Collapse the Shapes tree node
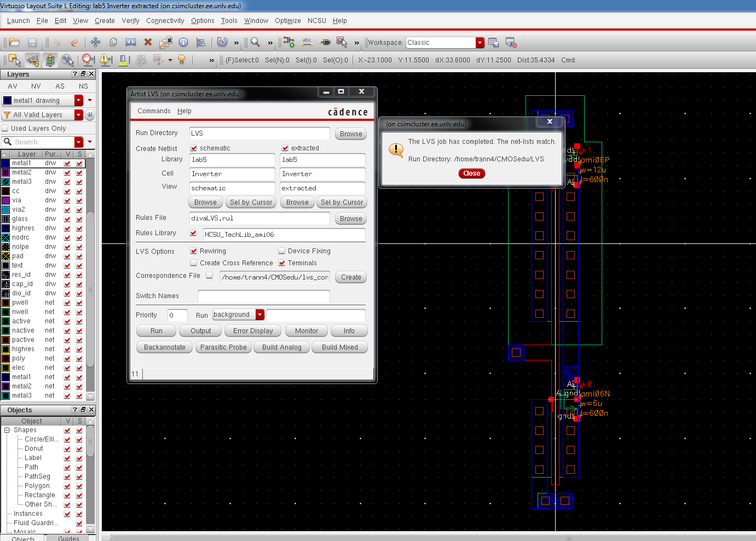Viewport: 756px width, 541px height. [7, 430]
